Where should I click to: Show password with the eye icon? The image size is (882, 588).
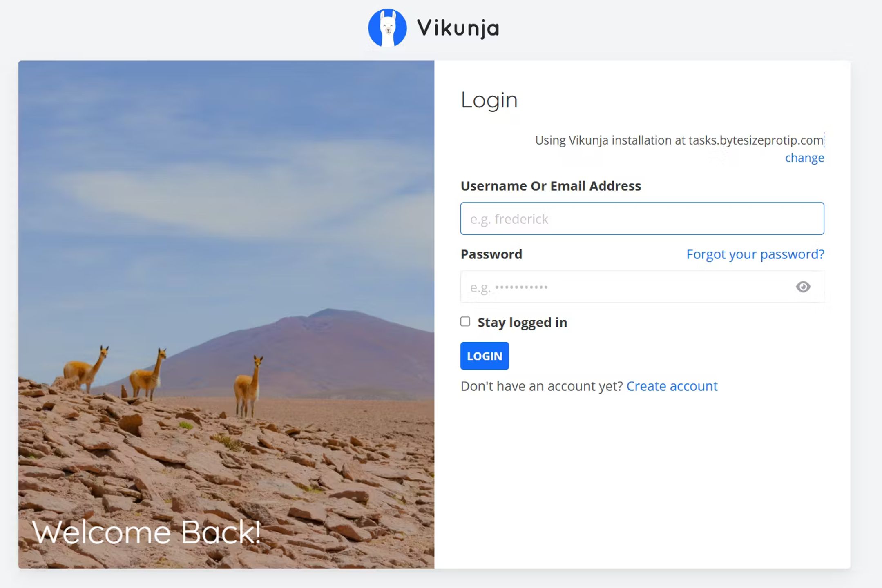point(803,287)
